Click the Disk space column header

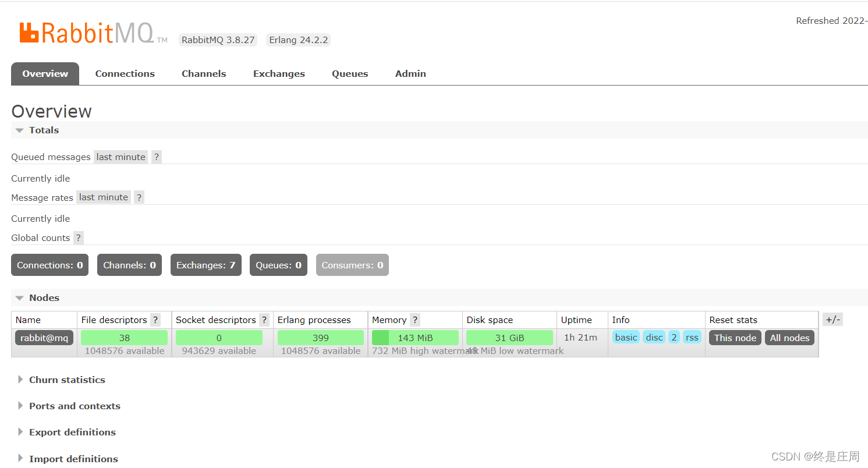point(490,320)
